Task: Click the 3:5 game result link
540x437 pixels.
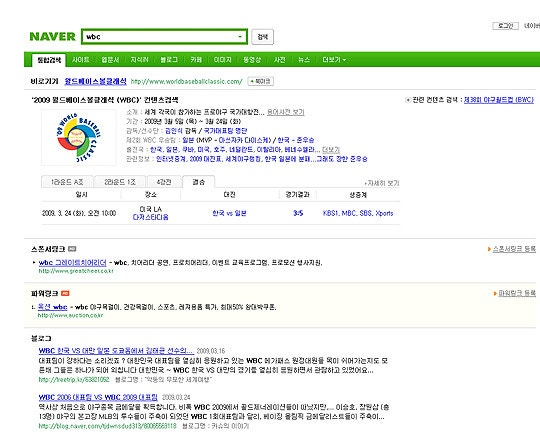Action: [298, 213]
